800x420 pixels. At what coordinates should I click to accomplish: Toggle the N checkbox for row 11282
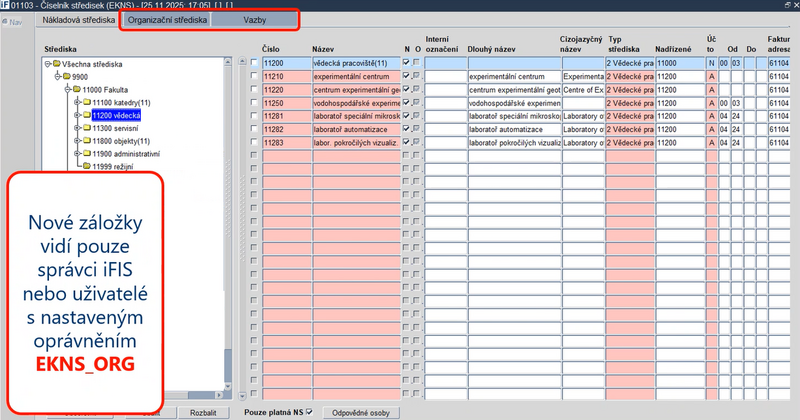(405, 128)
